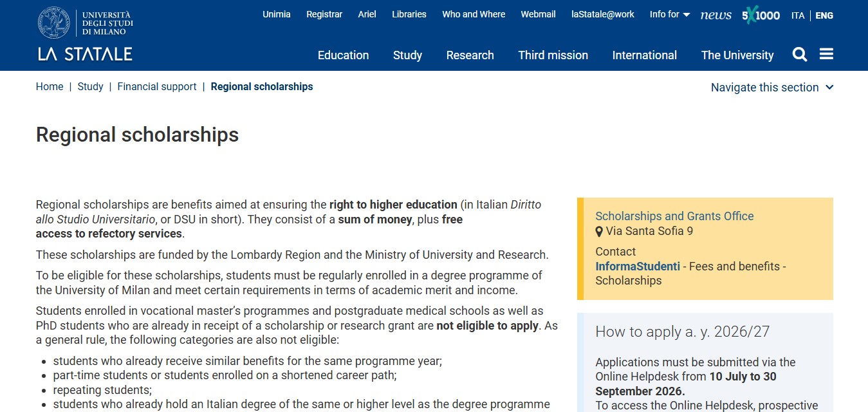Open the search magnifier icon
Screen dimensions: 868x412
pos(800,55)
